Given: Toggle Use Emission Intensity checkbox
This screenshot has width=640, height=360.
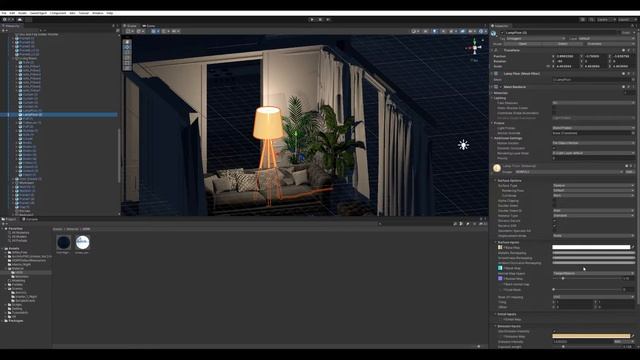Looking at the screenshot, I should click(554, 331).
